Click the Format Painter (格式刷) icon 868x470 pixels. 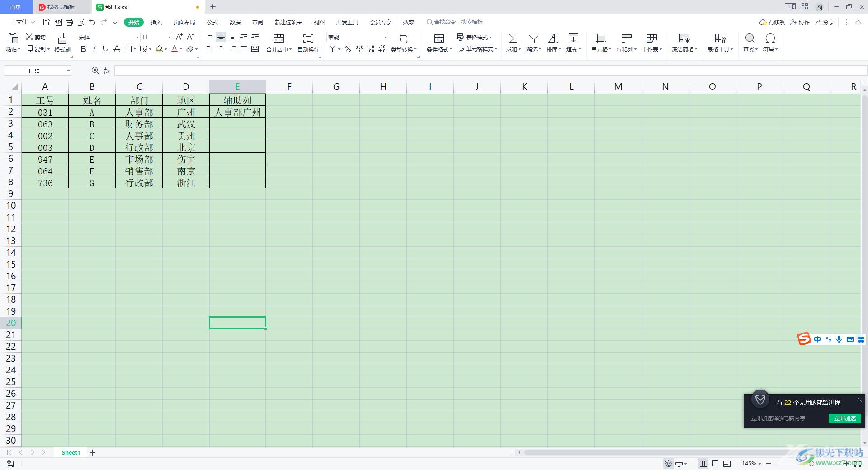point(62,38)
